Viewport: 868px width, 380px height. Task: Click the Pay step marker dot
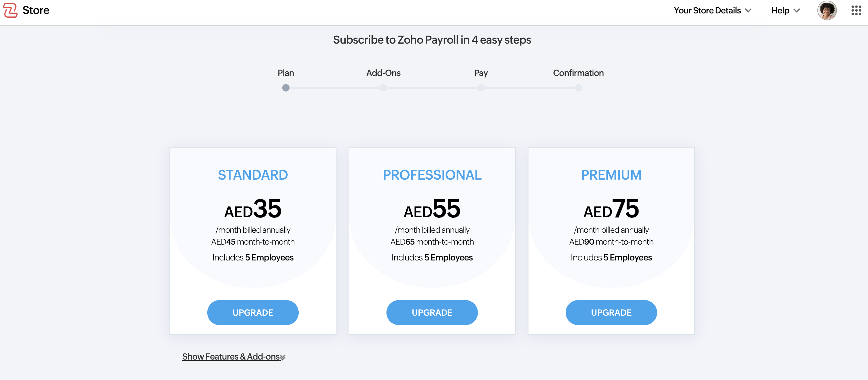click(481, 88)
